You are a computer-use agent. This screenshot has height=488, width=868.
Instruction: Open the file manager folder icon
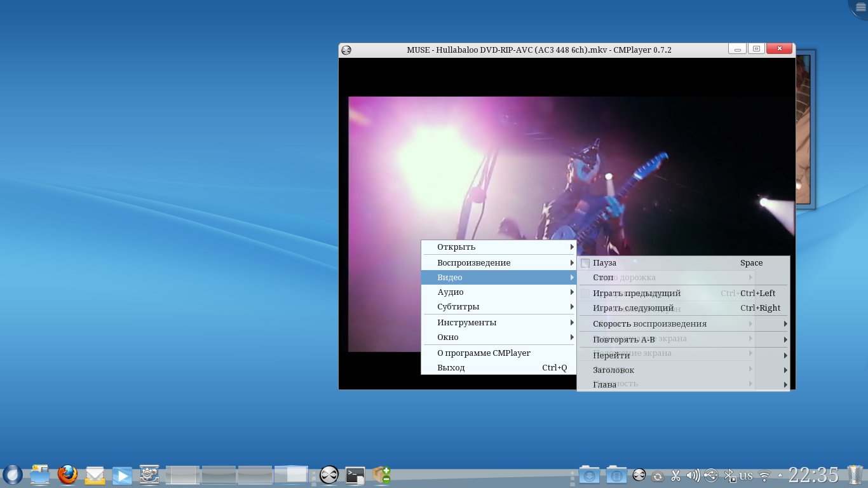click(40, 475)
